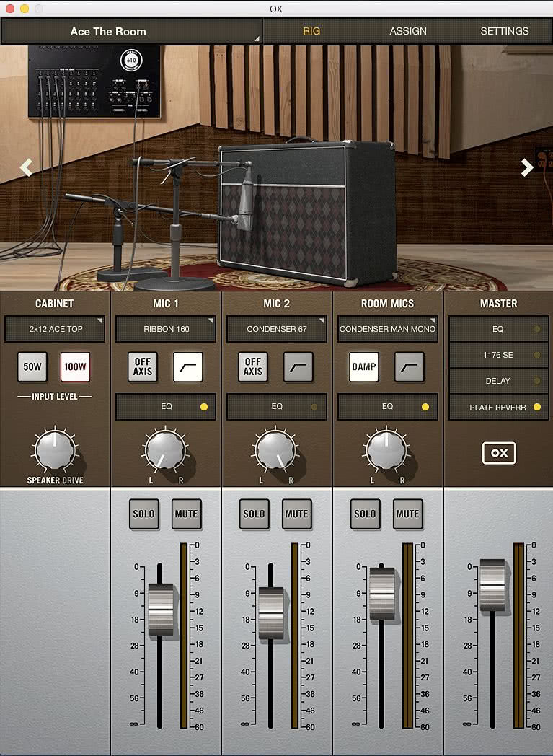Click the OX logo button in Master

coord(499,453)
